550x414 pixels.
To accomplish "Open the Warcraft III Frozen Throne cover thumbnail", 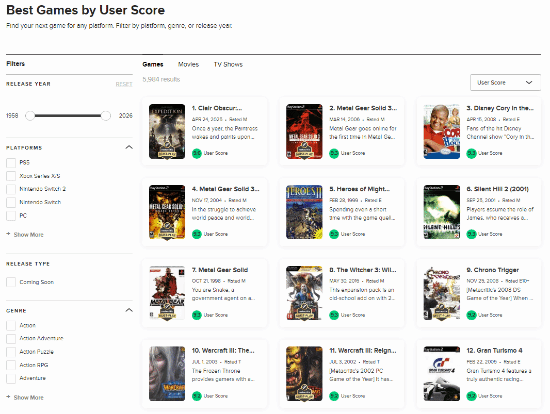I will [x=167, y=374].
